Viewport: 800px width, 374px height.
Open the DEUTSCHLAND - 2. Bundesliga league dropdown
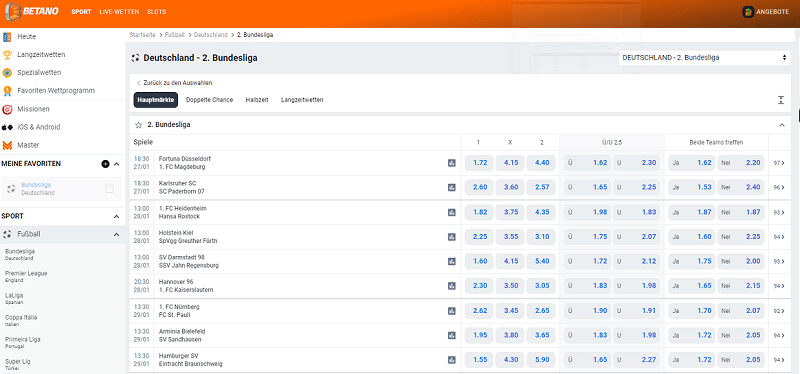pos(705,58)
